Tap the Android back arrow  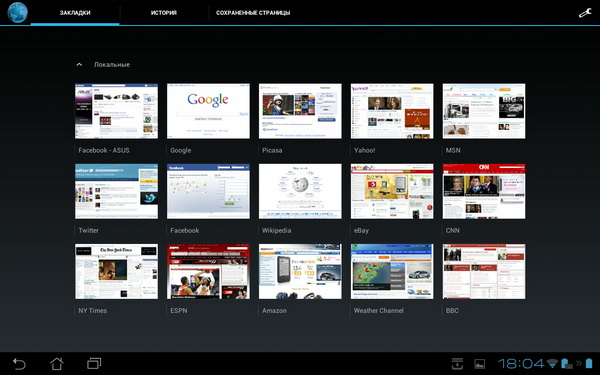click(19, 363)
